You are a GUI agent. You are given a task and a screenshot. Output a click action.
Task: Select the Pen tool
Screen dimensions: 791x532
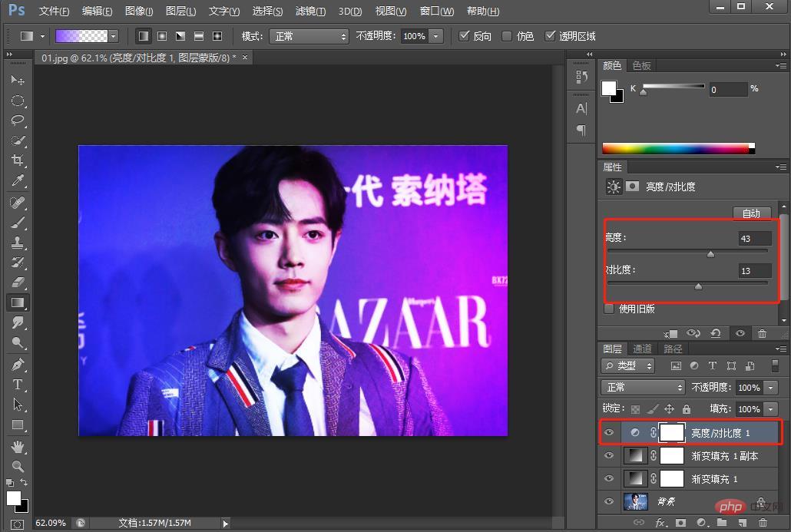pos(17,365)
